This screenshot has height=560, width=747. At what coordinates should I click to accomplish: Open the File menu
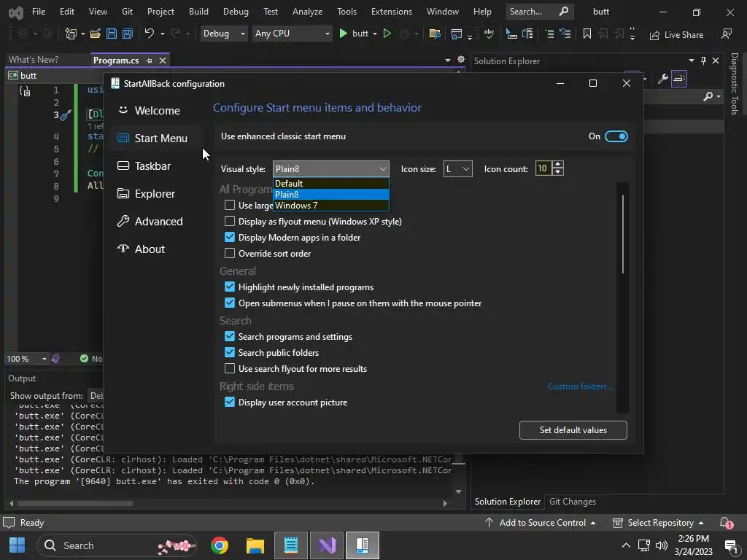click(x=39, y=12)
